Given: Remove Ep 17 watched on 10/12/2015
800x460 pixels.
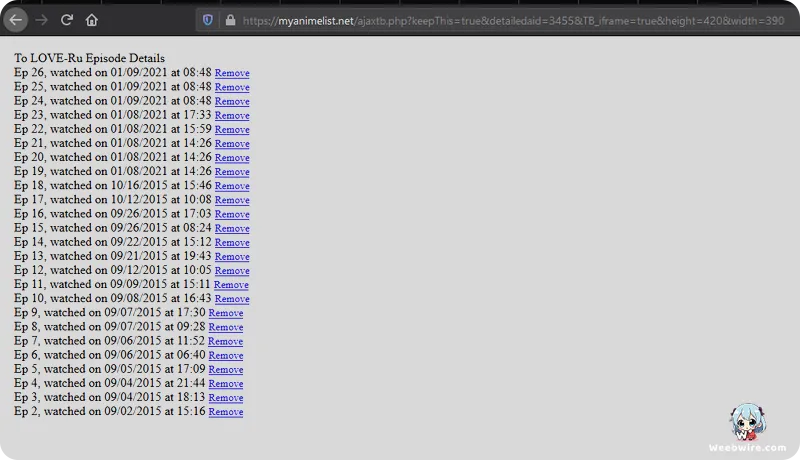Looking at the screenshot, I should 232,200.
